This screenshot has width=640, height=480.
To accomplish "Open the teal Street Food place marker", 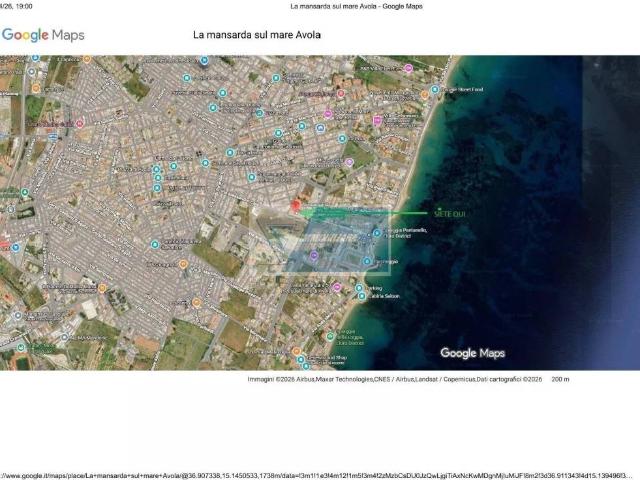I will coord(435,89).
